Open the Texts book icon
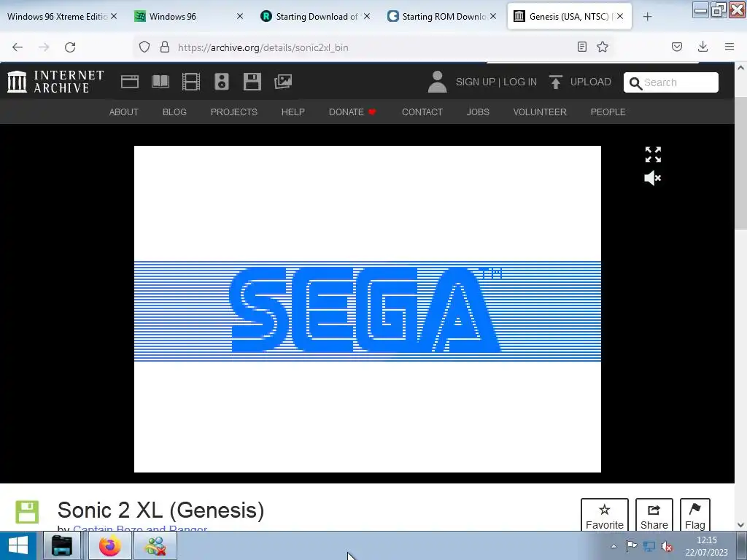The image size is (747, 560). 160,82
